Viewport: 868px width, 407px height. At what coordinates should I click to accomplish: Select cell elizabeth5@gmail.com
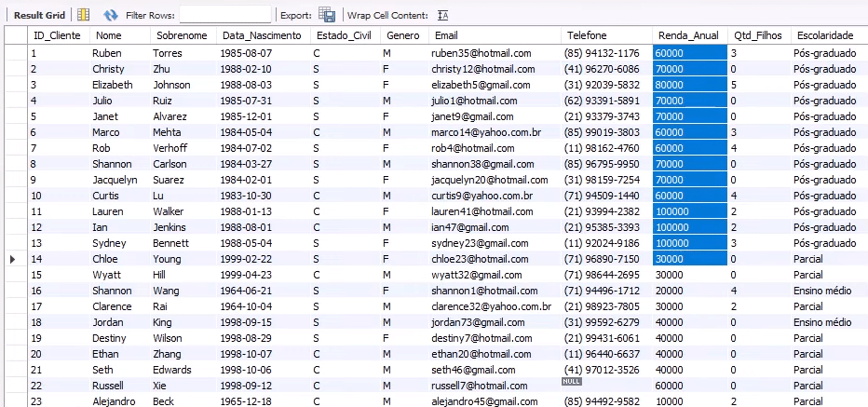tap(481, 85)
